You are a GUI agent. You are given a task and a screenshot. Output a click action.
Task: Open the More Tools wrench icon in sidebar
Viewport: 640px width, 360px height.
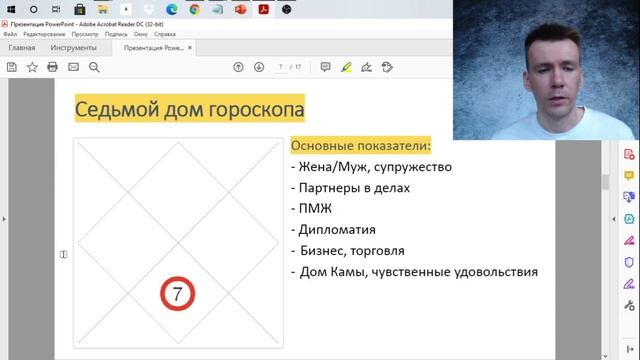[629, 305]
